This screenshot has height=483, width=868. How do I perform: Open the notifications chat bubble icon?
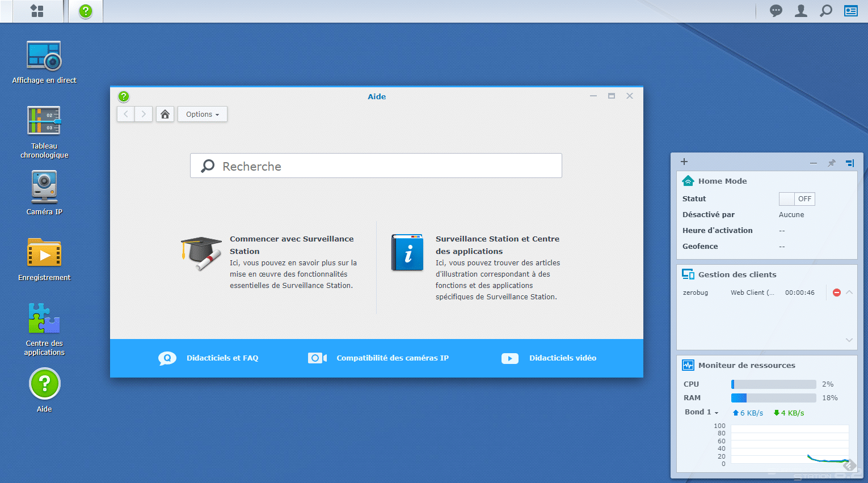[x=776, y=11]
